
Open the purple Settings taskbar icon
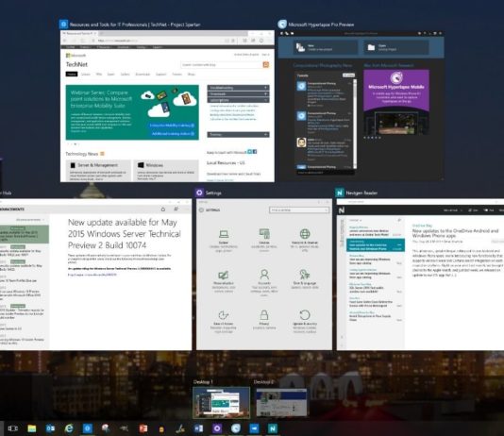pyautogui.click(x=217, y=428)
